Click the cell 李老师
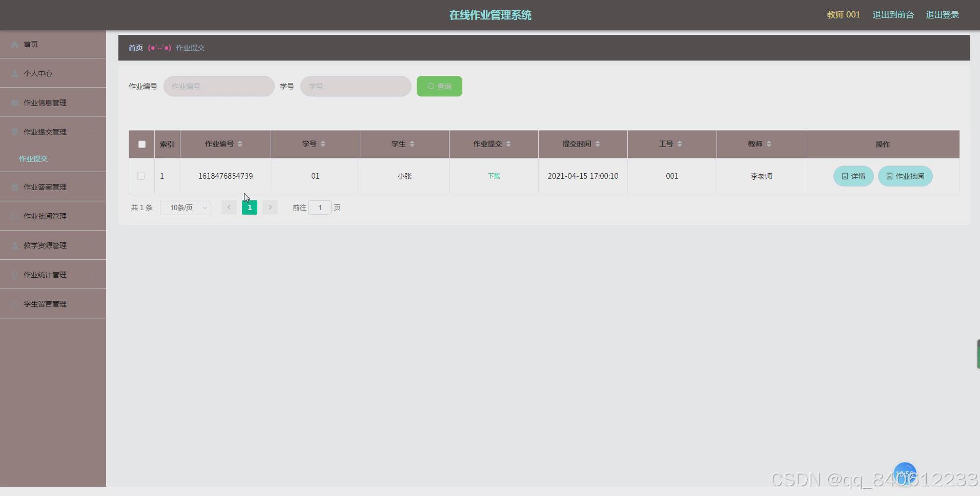Screen dimensions: 980x496 point(761,176)
